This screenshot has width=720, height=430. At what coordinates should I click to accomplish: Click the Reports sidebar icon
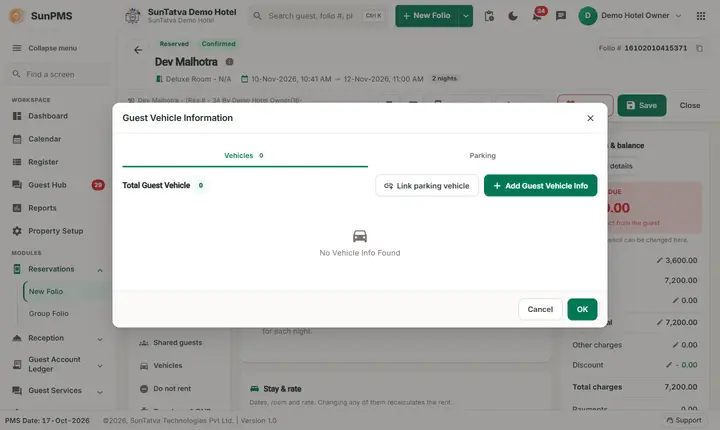point(17,208)
